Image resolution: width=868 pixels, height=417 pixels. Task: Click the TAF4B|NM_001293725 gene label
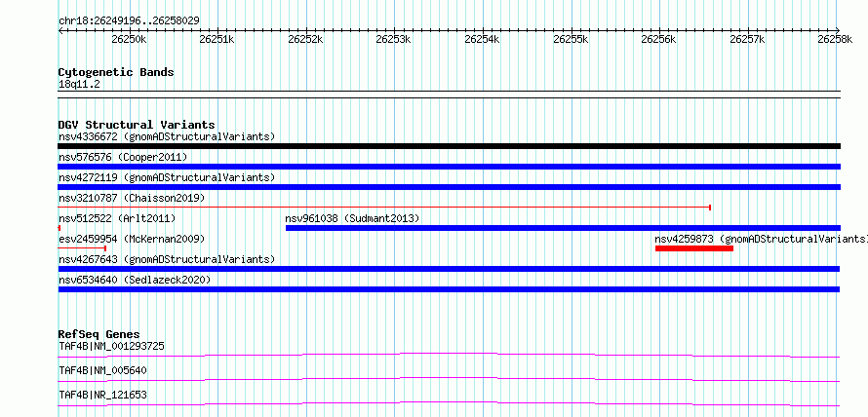tap(111, 346)
